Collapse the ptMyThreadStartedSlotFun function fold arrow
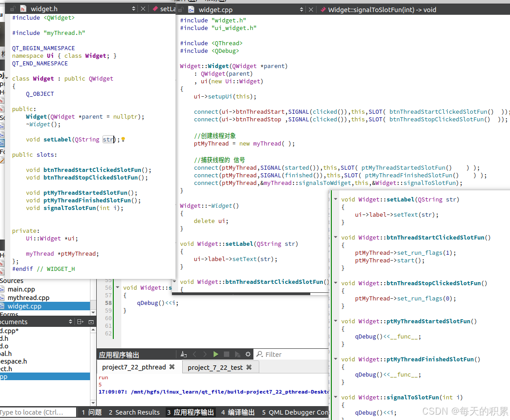510x420 pixels. pos(336,321)
